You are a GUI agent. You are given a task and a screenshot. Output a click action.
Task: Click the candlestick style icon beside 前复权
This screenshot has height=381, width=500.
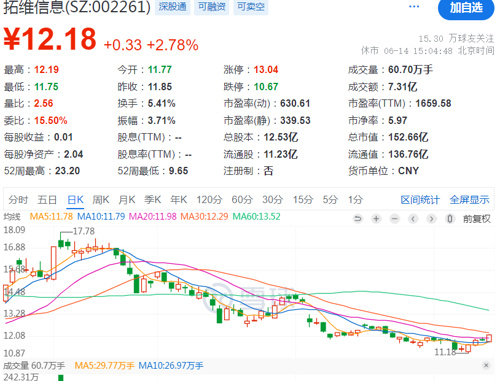point(450,219)
